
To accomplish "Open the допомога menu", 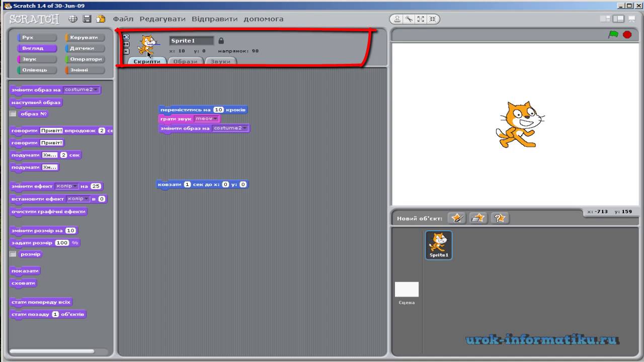I will click(263, 19).
